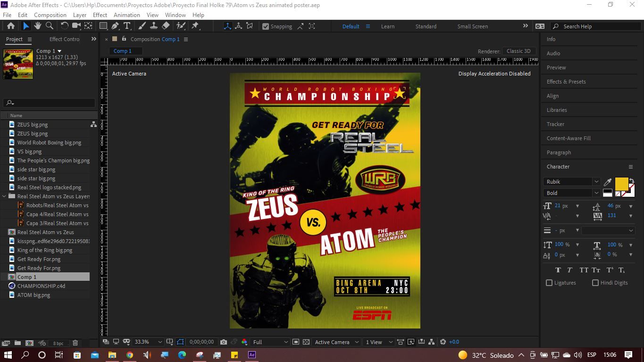Open the 1 View layout dropdown

[x=379, y=342]
